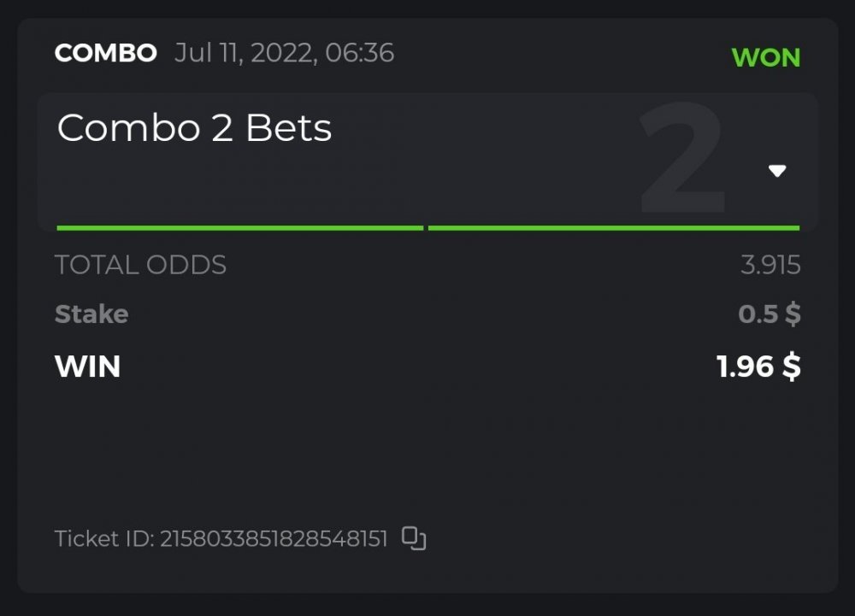This screenshot has height=616, width=855.
Task: Click the Stake label
Action: [91, 314]
